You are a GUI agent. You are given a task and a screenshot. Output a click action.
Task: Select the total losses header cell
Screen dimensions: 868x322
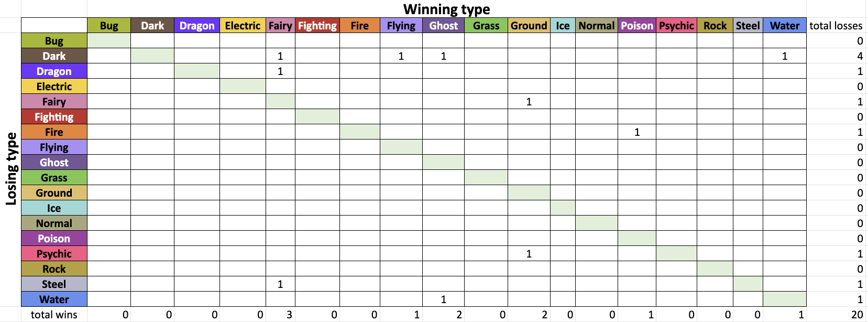[x=836, y=26]
